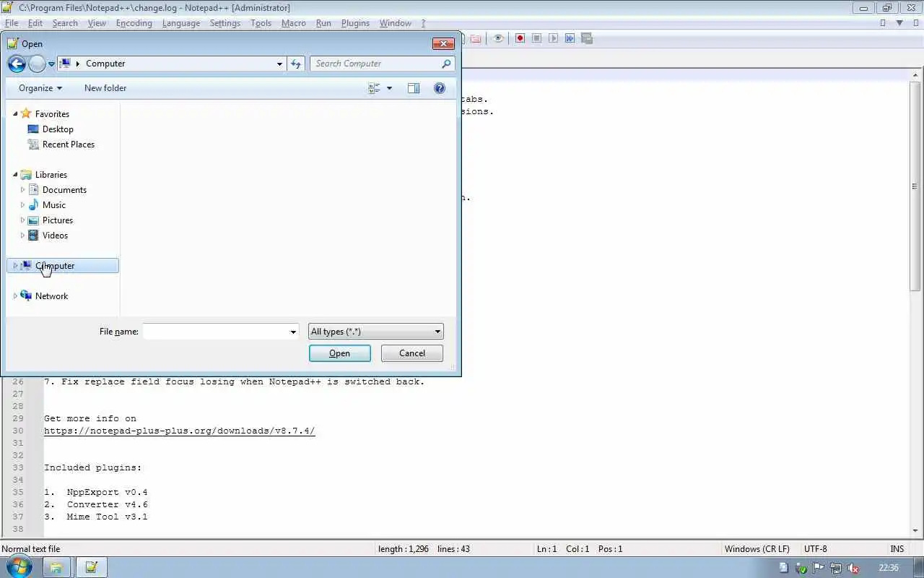The height and width of the screenshot is (578, 924).
Task: Close the Open dialog
Action: pos(443,43)
